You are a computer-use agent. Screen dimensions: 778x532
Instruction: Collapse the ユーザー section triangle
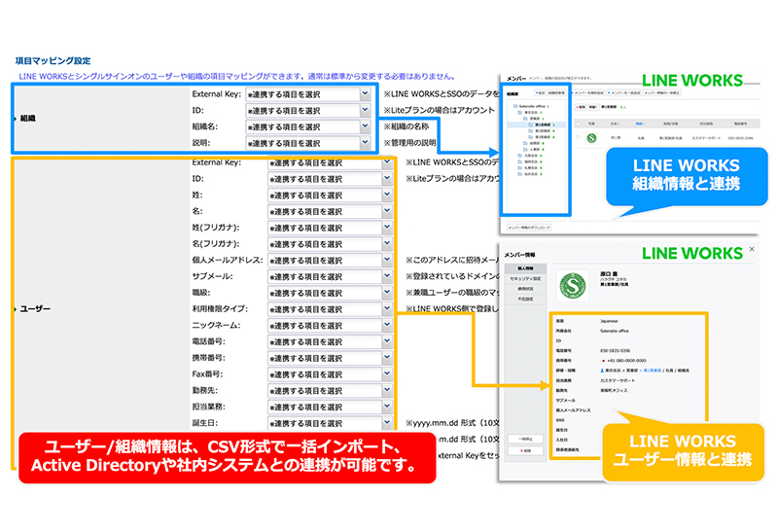point(16,309)
